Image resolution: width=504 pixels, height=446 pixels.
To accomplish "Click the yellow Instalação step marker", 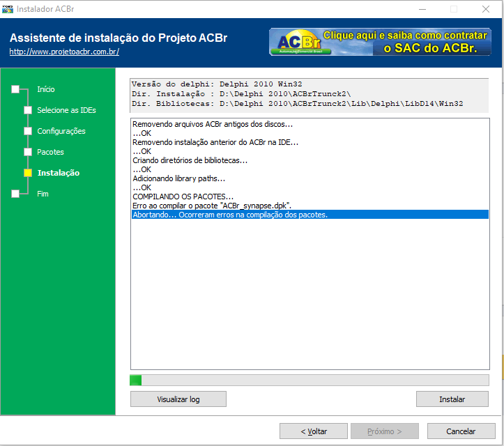I will point(28,173).
